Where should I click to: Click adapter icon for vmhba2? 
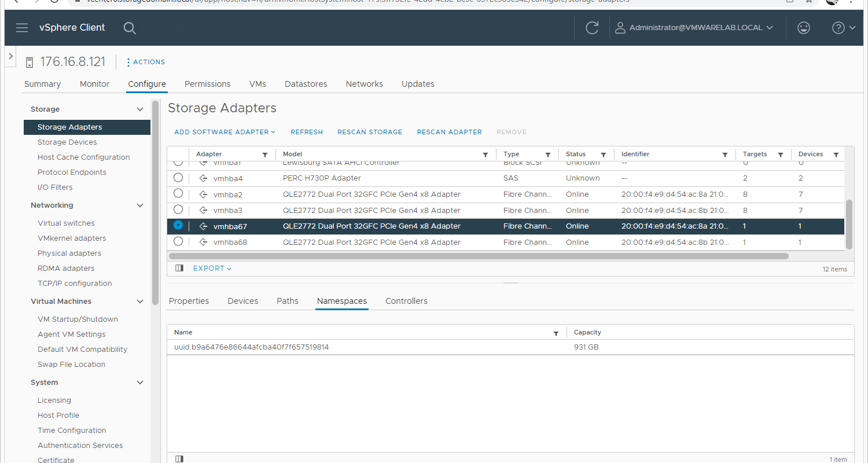pyautogui.click(x=203, y=194)
